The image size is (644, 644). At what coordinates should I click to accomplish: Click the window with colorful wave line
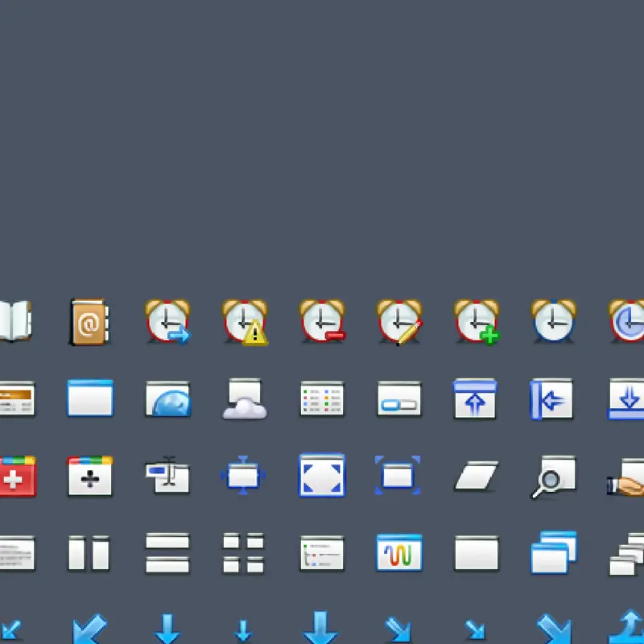[399, 552]
